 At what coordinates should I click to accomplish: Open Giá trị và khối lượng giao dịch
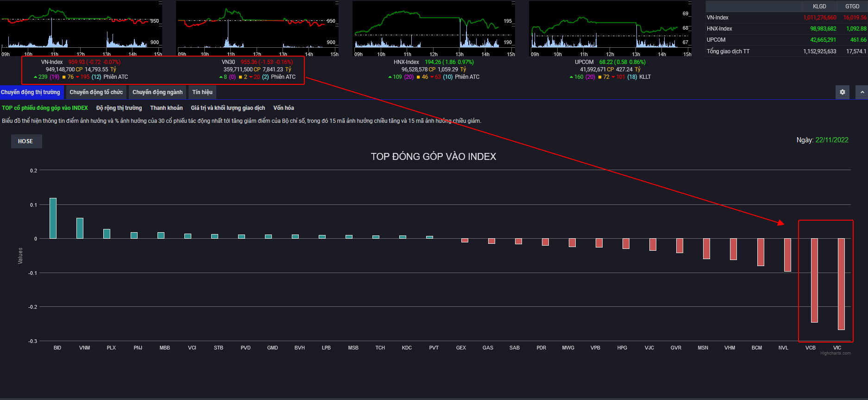click(x=228, y=108)
